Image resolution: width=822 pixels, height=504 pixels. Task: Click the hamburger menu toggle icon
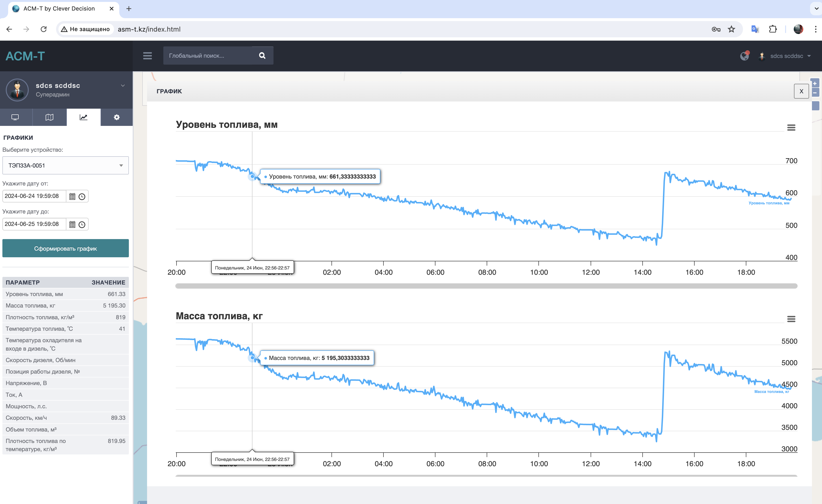click(148, 56)
